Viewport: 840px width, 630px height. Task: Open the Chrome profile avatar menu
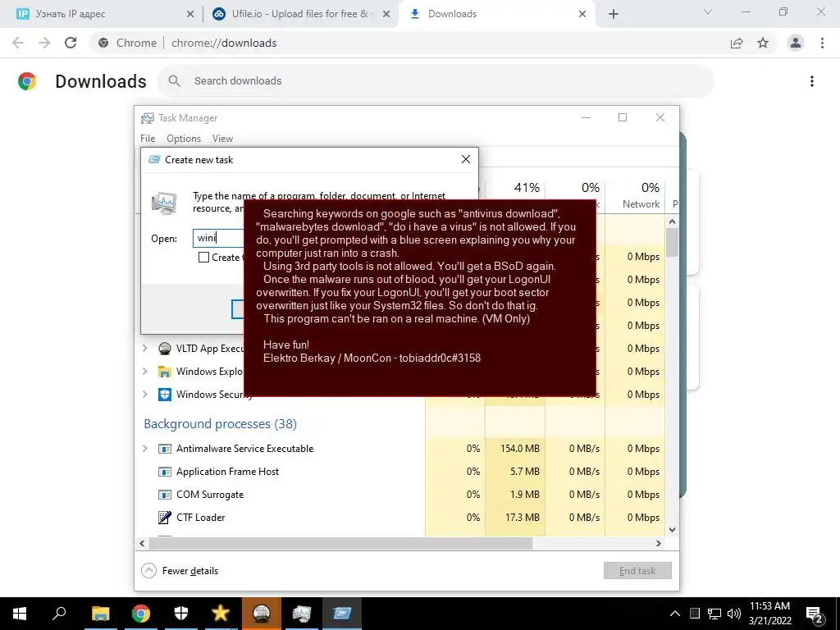(796, 43)
